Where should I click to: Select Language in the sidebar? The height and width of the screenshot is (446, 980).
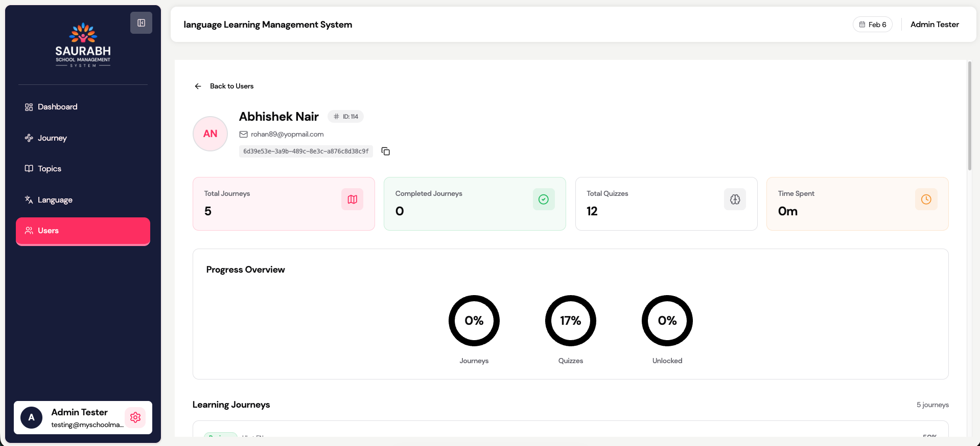tap(55, 200)
